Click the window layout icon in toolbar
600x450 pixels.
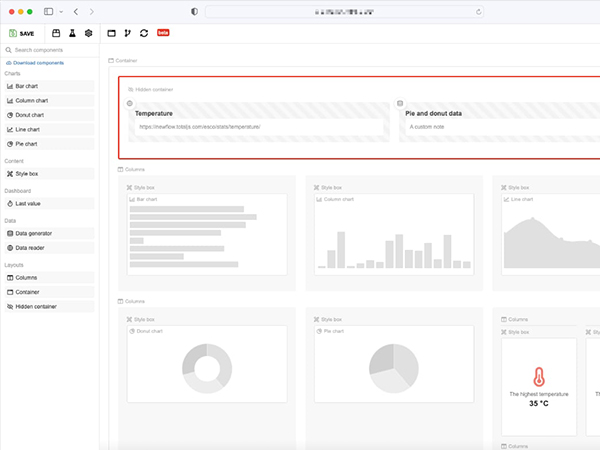pyautogui.click(x=111, y=33)
